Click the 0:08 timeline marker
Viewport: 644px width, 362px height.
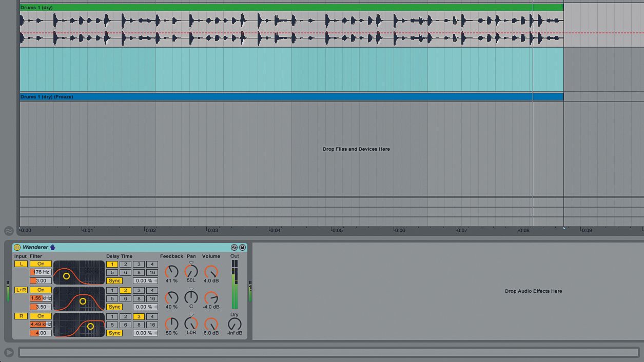coord(524,231)
